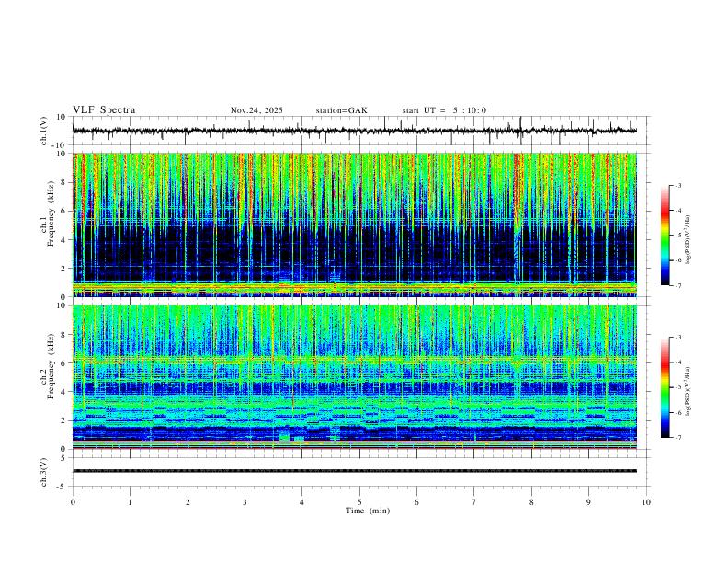Click the ch.1 waveform trace plot

point(355,131)
